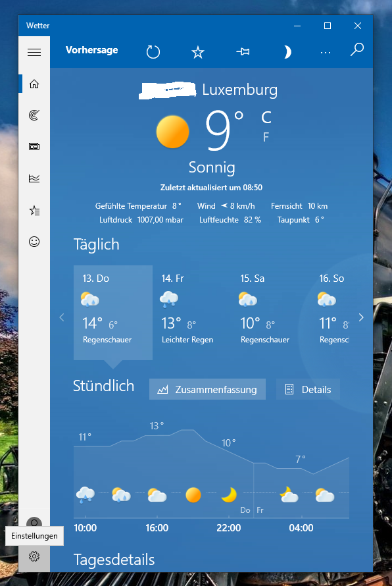392x586 pixels.
Task: Open the hamburger navigation menu
Action: point(34,52)
